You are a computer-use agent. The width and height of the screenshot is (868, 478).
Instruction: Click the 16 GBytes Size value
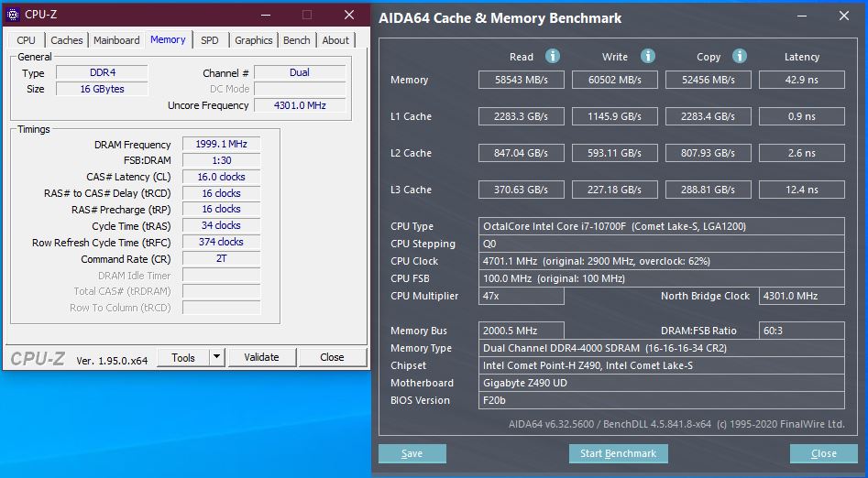(103, 89)
